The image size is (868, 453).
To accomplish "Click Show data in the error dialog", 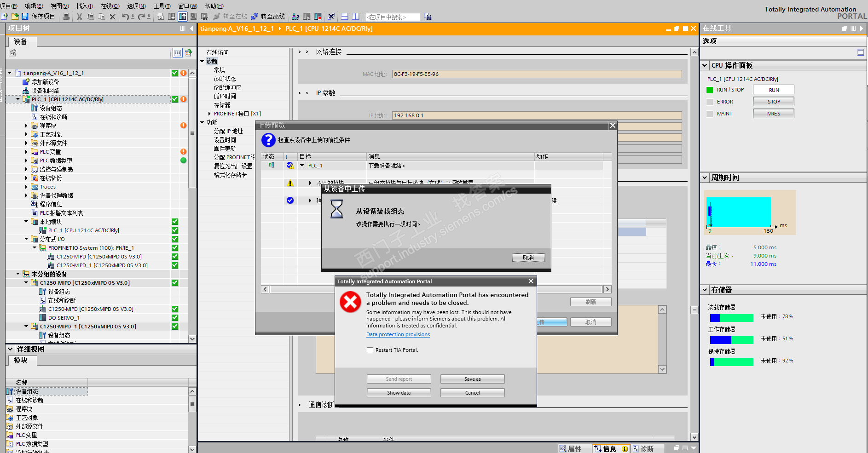I will click(399, 393).
